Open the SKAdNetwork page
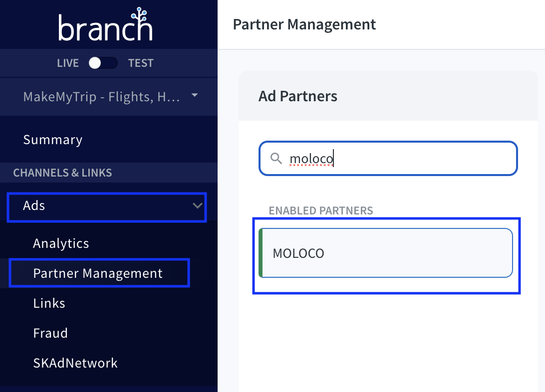Screen dimensions: 545x392 (x=75, y=363)
